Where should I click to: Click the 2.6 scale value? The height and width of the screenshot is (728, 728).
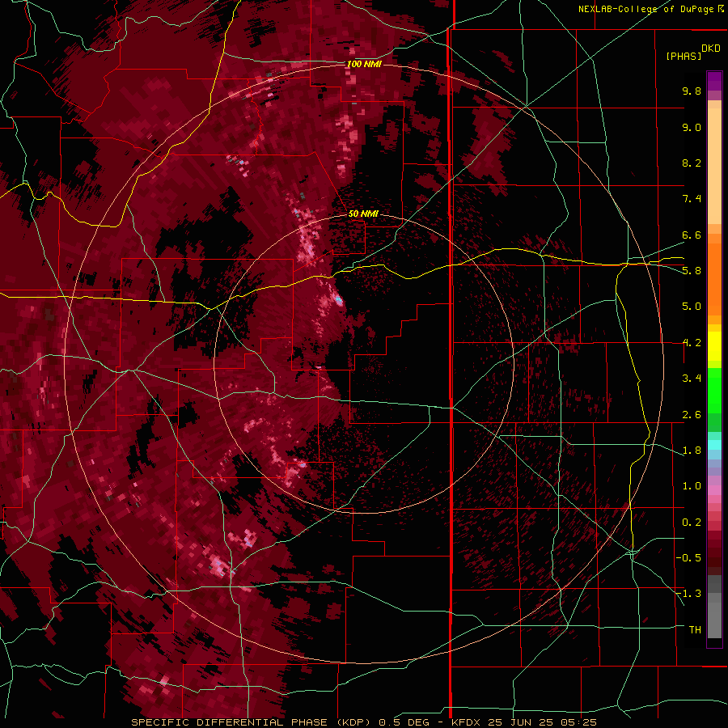[692, 415]
